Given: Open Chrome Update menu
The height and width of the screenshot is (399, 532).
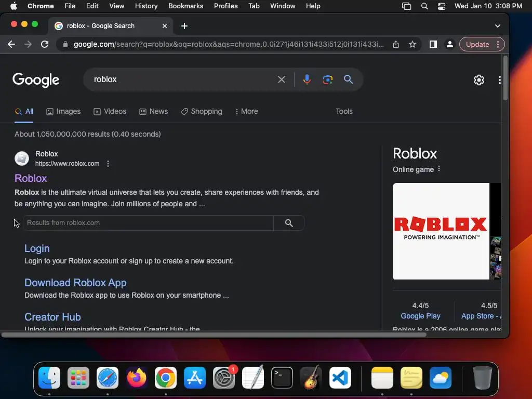Looking at the screenshot, I should click(x=482, y=45).
